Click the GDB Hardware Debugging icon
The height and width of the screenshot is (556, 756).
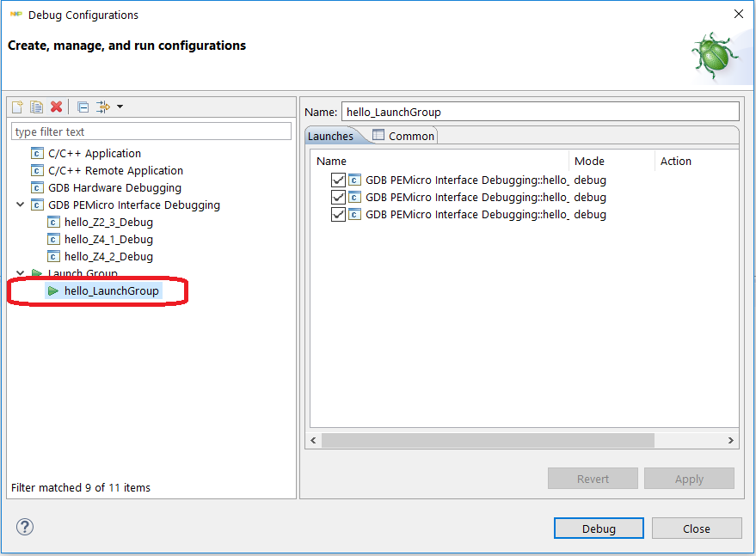[x=37, y=187]
